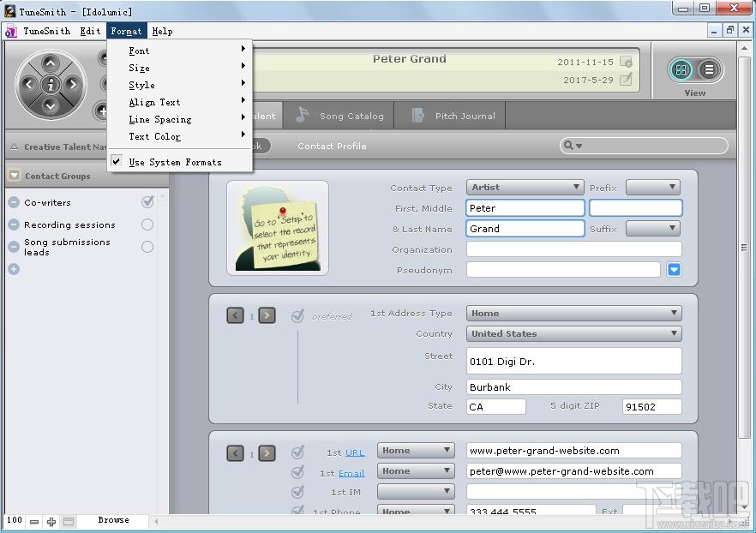Expand the Pseudonym blue dropdown arrow
Screen dimensions: 756x533
click(x=674, y=269)
